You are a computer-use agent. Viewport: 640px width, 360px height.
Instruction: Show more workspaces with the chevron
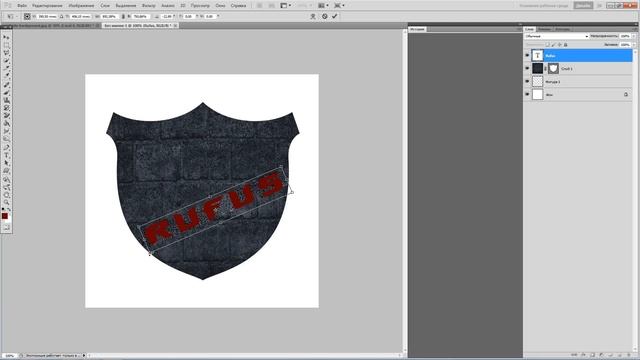coord(600,6)
